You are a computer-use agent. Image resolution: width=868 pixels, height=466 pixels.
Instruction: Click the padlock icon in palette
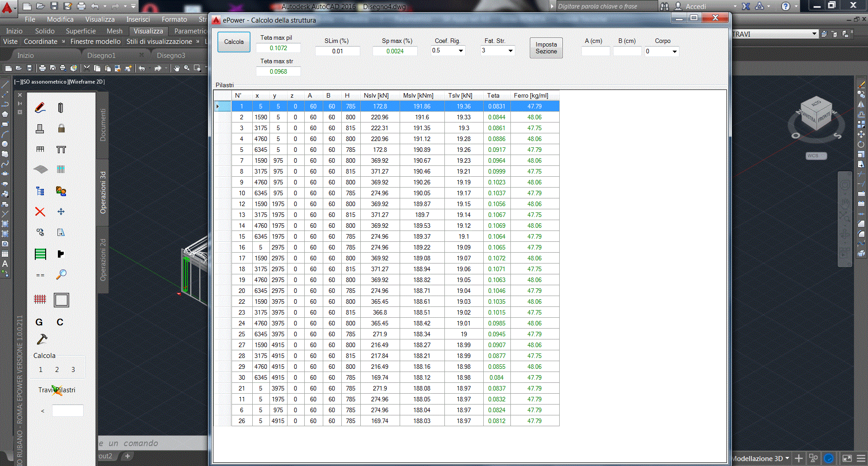pos(61,128)
